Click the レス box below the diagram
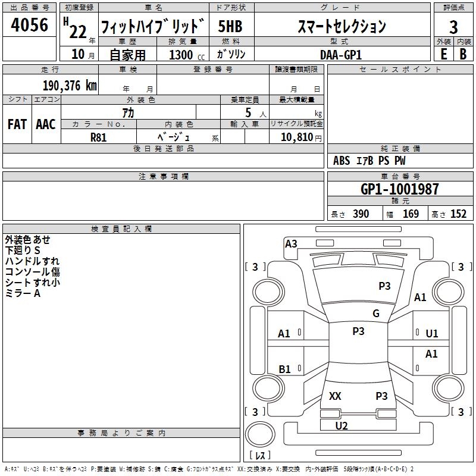This screenshot has width=476, height=476. 259,455
